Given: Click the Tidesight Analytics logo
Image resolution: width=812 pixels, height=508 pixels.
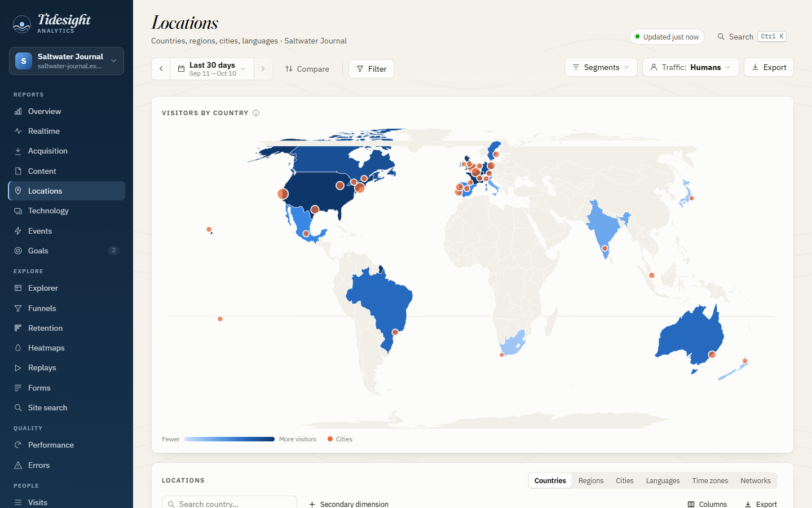Looking at the screenshot, I should coord(52,23).
